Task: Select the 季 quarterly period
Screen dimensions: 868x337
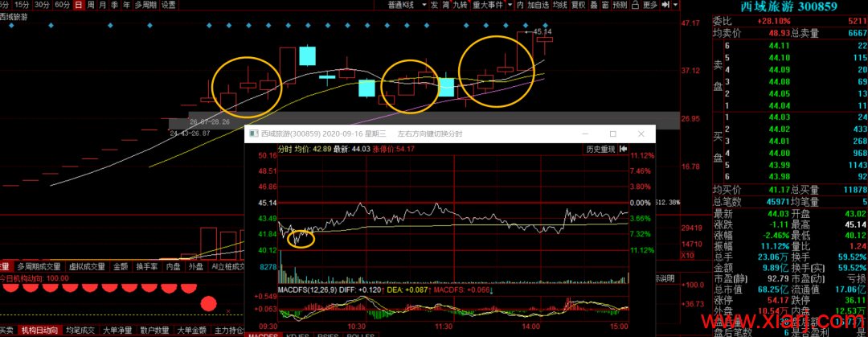Action: point(114,5)
